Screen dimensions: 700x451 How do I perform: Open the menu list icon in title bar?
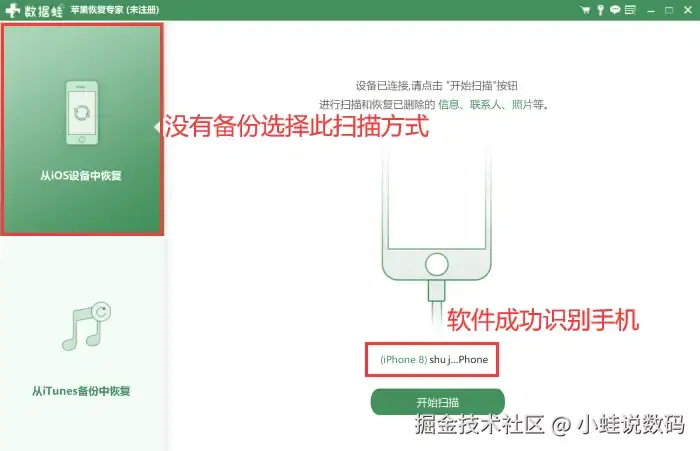[x=630, y=9]
